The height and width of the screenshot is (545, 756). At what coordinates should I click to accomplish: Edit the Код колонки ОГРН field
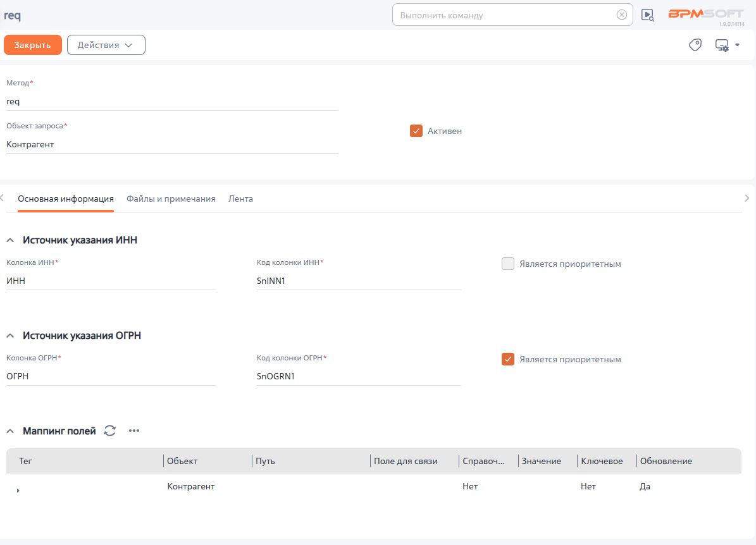pyautogui.click(x=359, y=376)
